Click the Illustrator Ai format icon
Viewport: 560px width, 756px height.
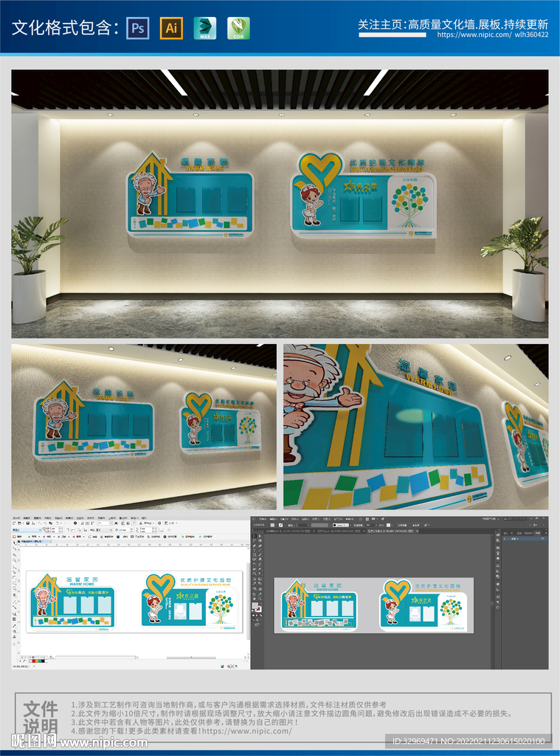pos(171,28)
